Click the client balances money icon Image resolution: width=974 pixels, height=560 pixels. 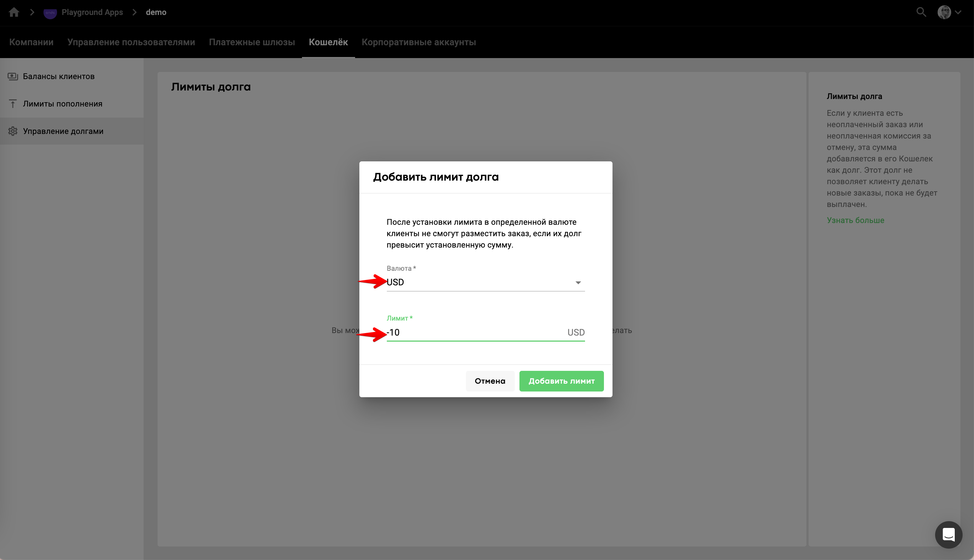[x=13, y=76]
